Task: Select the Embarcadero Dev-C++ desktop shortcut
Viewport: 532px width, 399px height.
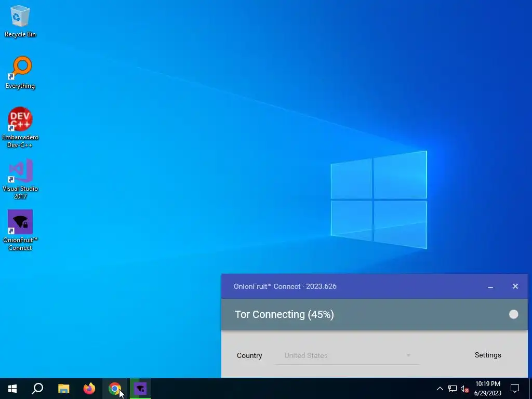Action: point(20,128)
